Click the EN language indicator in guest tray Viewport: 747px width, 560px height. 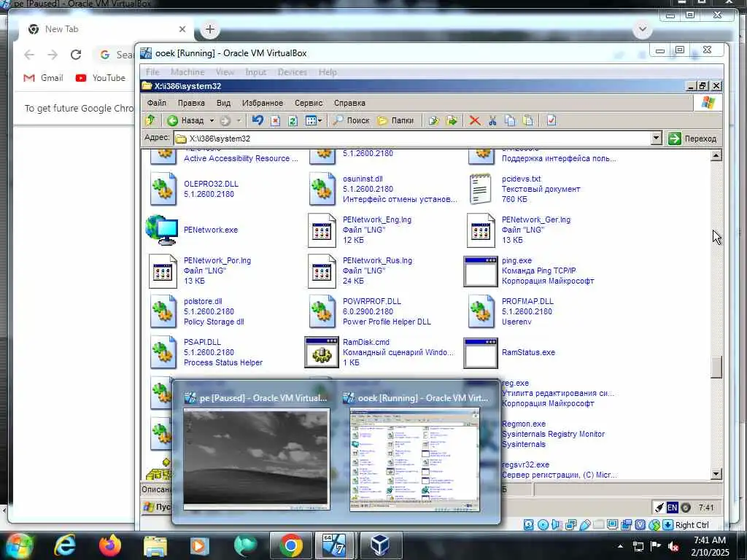(x=672, y=507)
